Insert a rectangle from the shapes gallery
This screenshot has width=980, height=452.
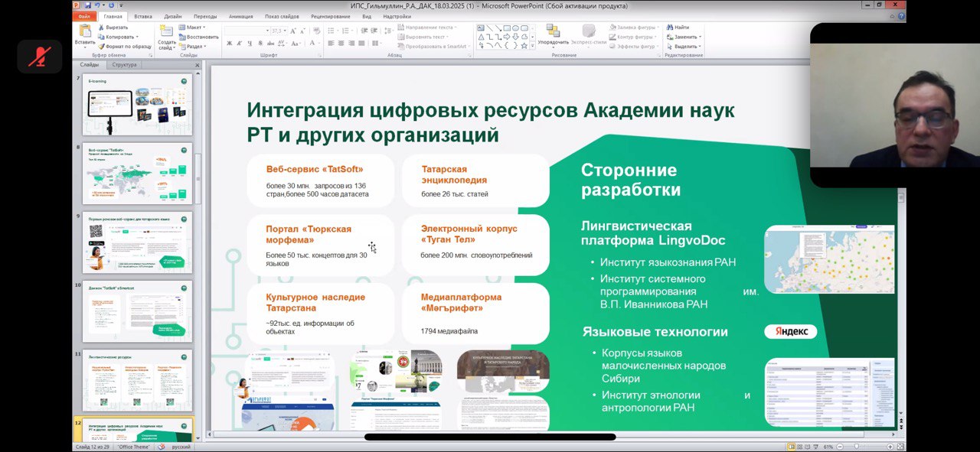pyautogui.click(x=507, y=28)
